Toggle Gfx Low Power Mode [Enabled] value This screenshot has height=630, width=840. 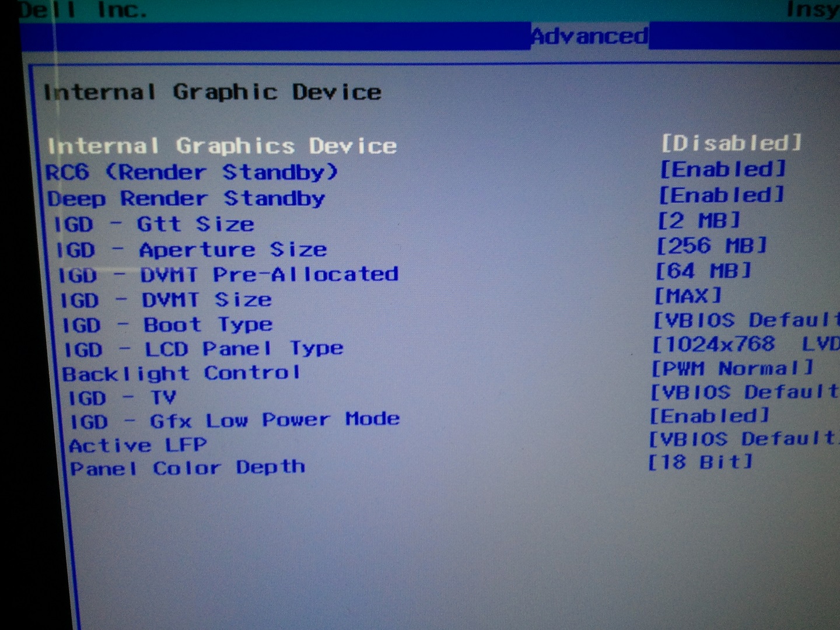click(709, 416)
